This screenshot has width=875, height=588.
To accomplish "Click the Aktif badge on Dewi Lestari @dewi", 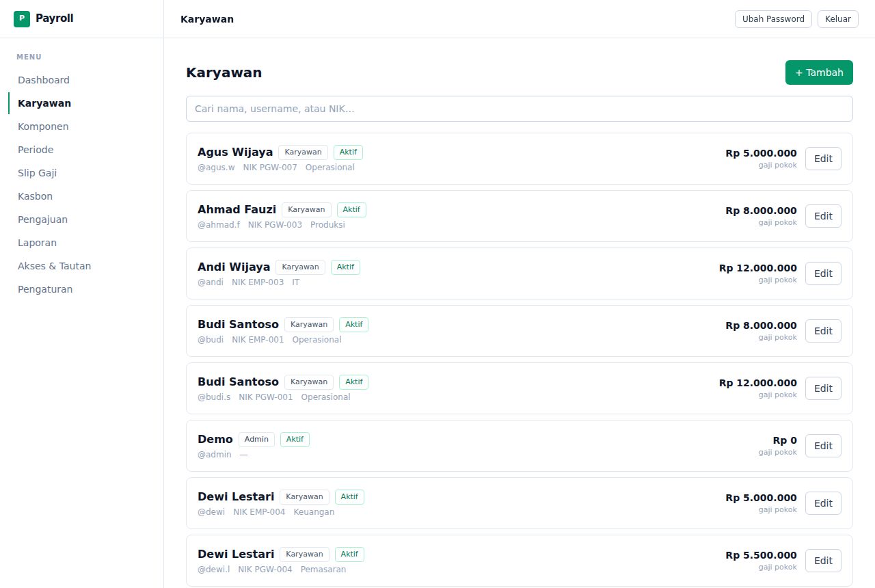I will tap(349, 496).
